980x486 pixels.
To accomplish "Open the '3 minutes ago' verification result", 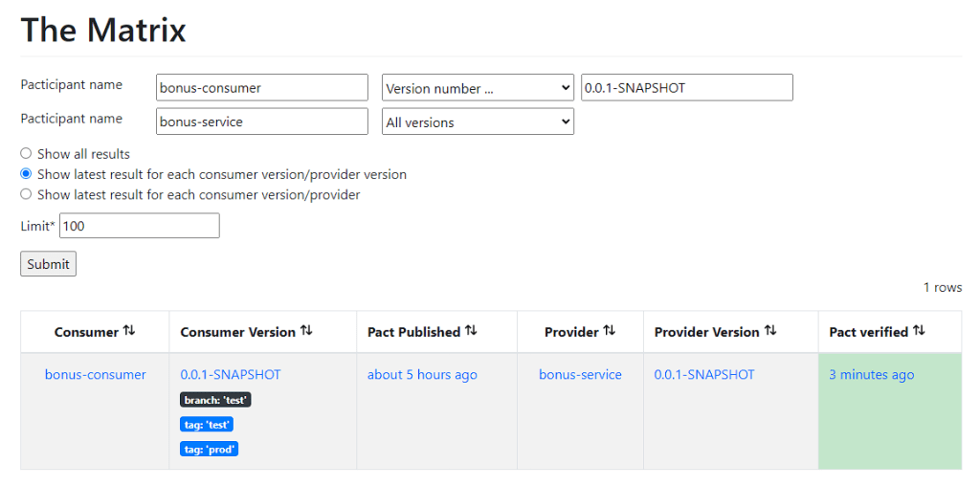I will click(871, 375).
